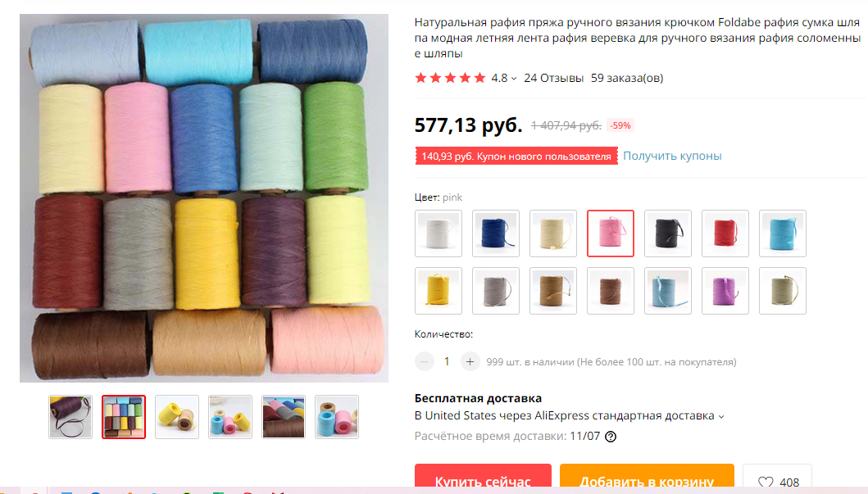The width and height of the screenshot is (868, 494).
Task: Click the Получить купоны link
Action: (672, 156)
